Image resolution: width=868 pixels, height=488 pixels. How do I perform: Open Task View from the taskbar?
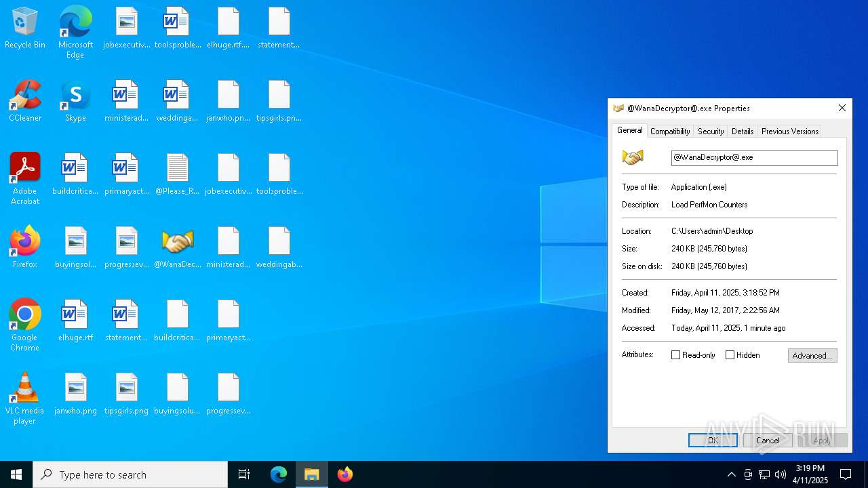point(244,474)
